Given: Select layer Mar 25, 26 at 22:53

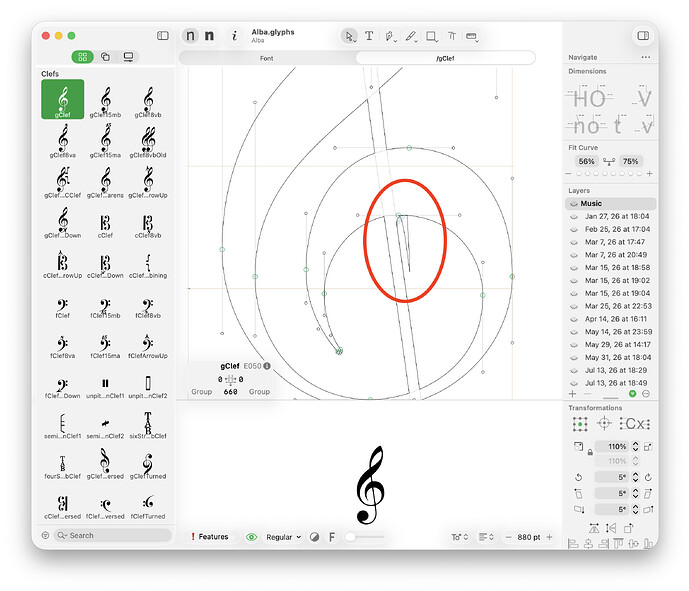Looking at the screenshot, I should [x=618, y=306].
